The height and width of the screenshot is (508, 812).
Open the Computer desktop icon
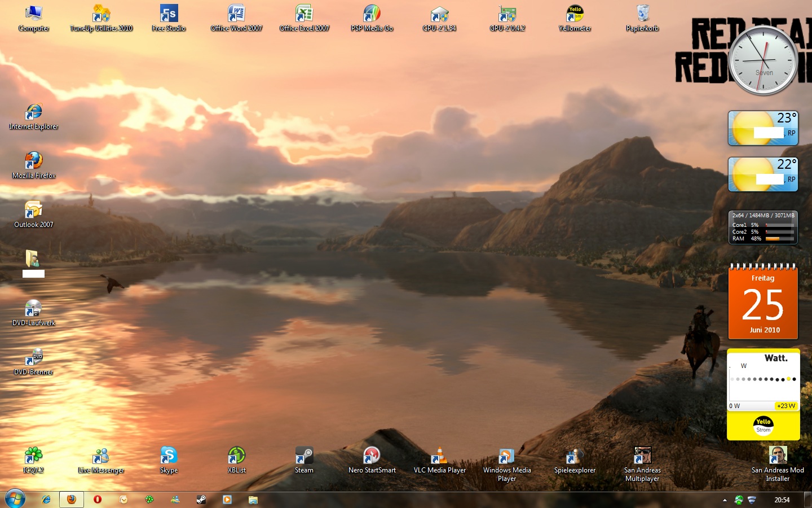click(x=34, y=18)
